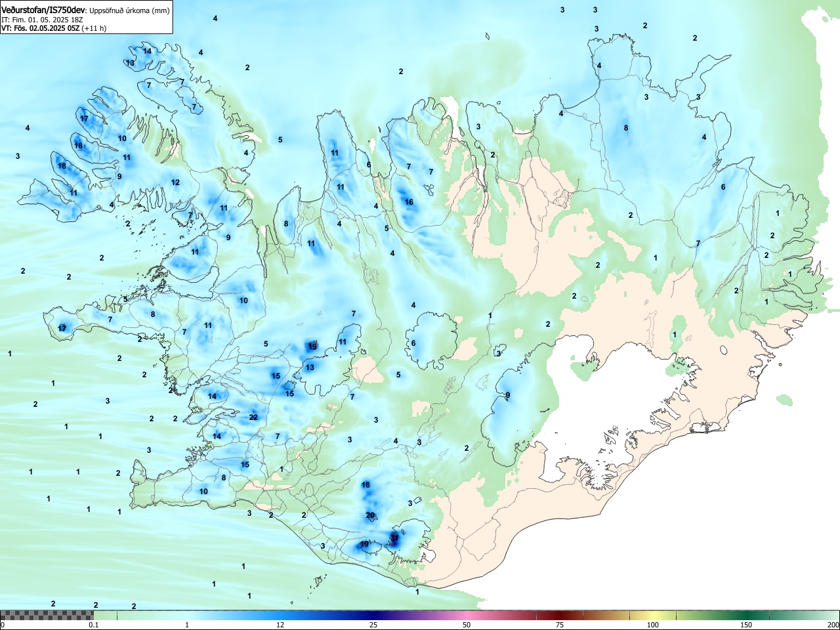
Task: Click the '200' label at the scale end
Action: [833, 625]
